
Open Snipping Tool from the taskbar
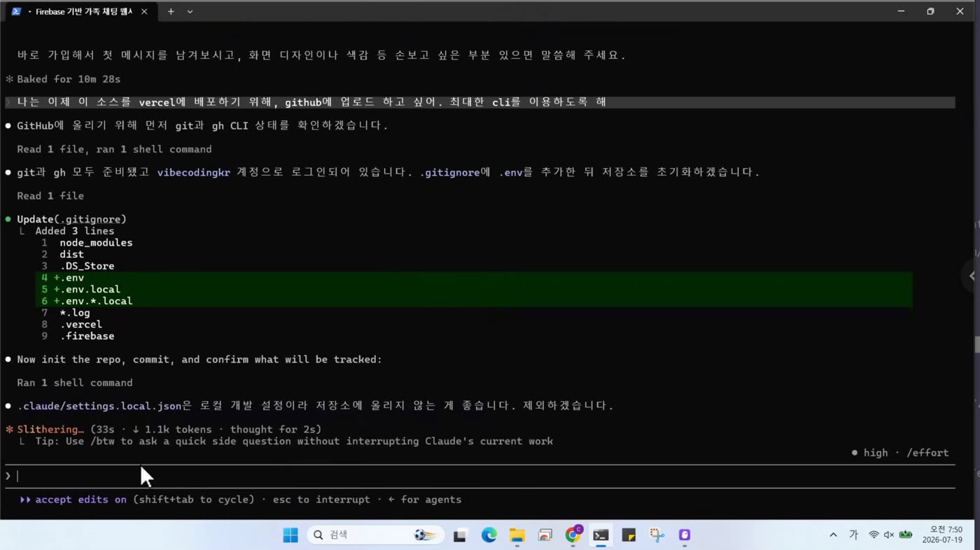pos(657,535)
